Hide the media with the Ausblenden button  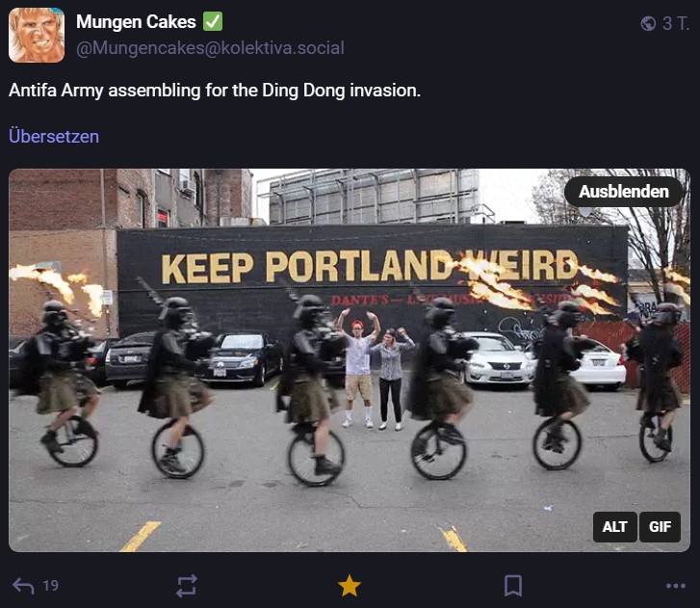[624, 192]
